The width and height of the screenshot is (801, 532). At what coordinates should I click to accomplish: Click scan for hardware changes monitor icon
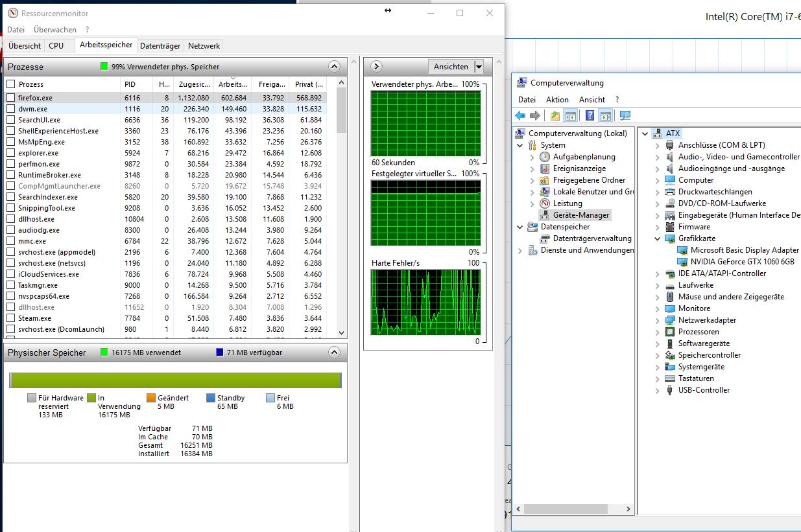625,115
